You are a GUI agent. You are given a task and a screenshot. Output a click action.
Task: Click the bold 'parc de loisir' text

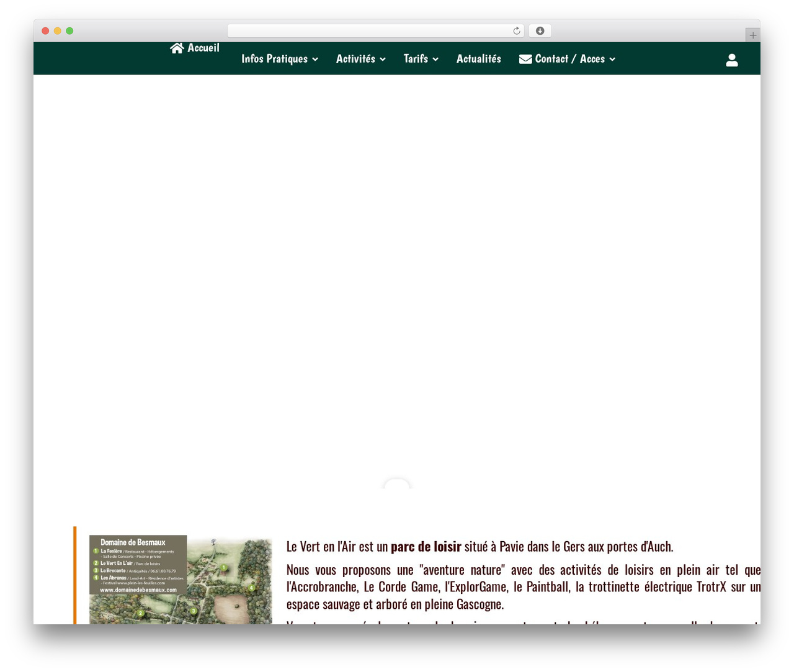(426, 547)
